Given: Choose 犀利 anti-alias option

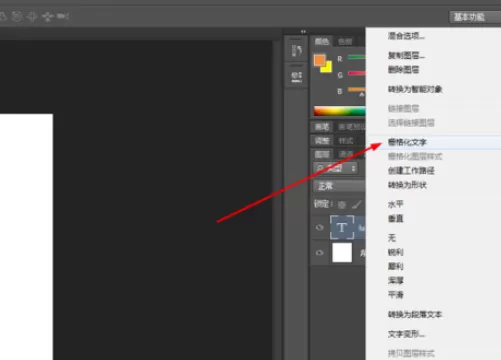Looking at the screenshot, I should [x=396, y=266].
